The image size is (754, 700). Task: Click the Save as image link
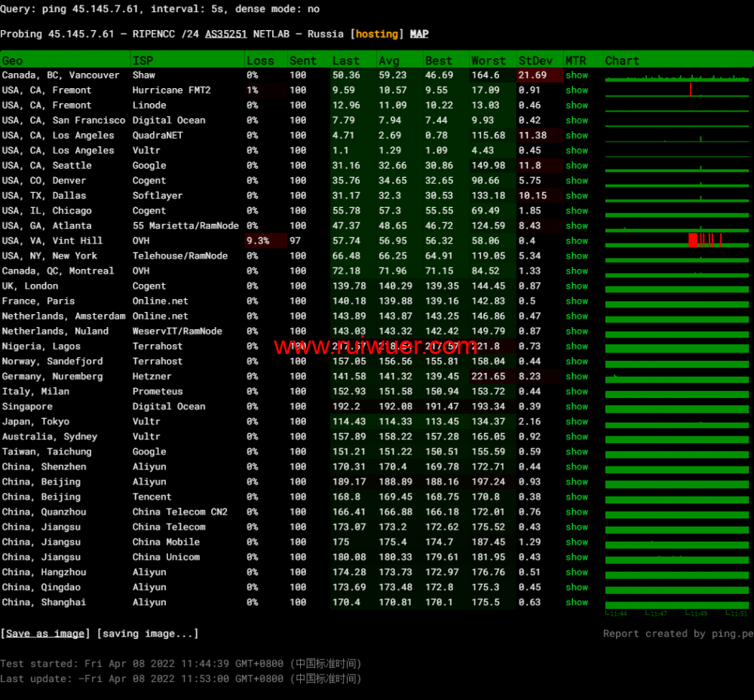[x=45, y=634]
